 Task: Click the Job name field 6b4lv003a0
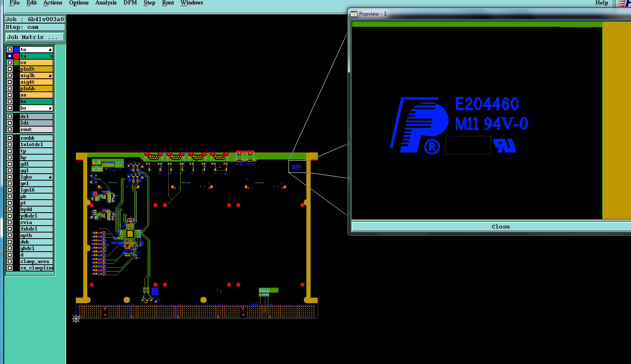tap(35, 19)
